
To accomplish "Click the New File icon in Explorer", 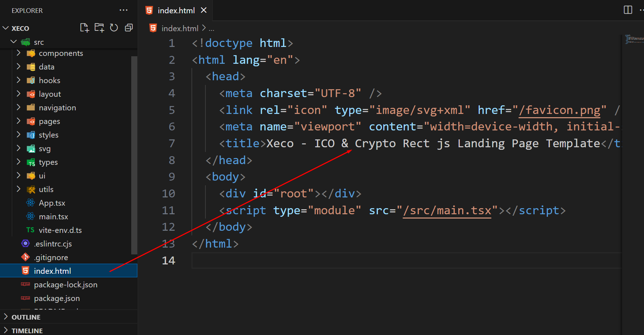I will [x=84, y=28].
